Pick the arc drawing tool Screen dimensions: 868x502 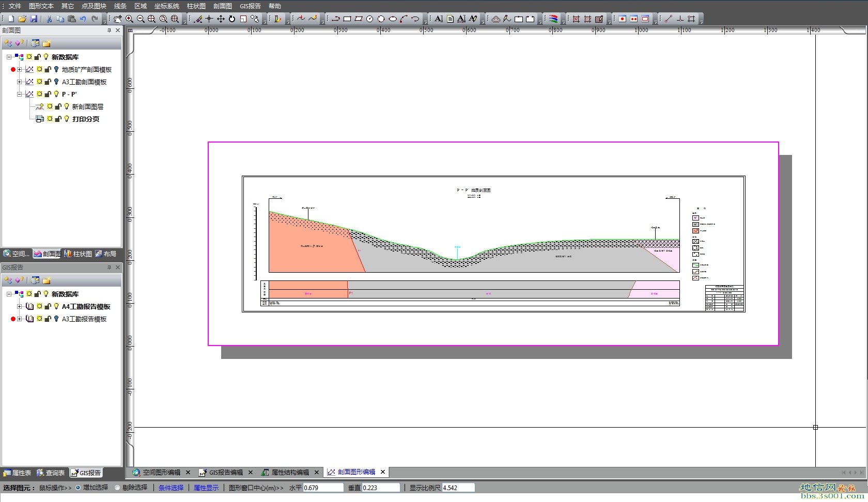tap(404, 19)
